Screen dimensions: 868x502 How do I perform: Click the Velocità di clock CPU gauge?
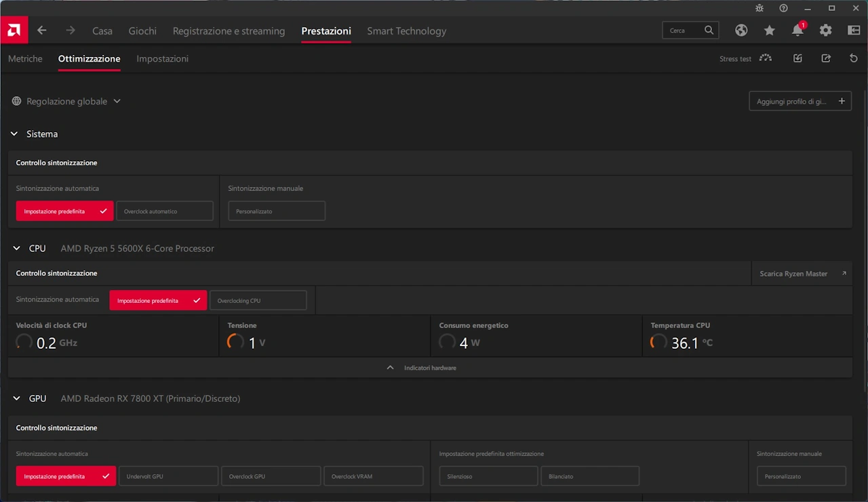tap(24, 342)
